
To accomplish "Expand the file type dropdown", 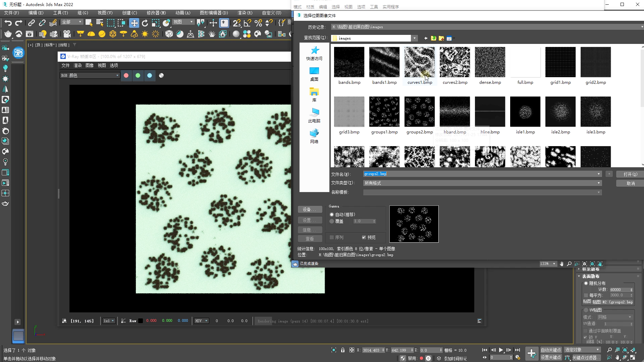I will [599, 183].
